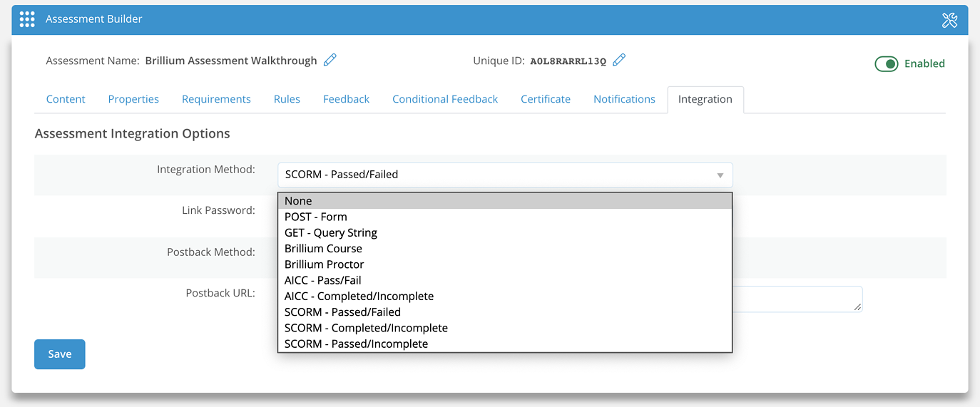This screenshot has height=407, width=980.
Task: Select Brillium Proctor option
Action: [x=505, y=264]
